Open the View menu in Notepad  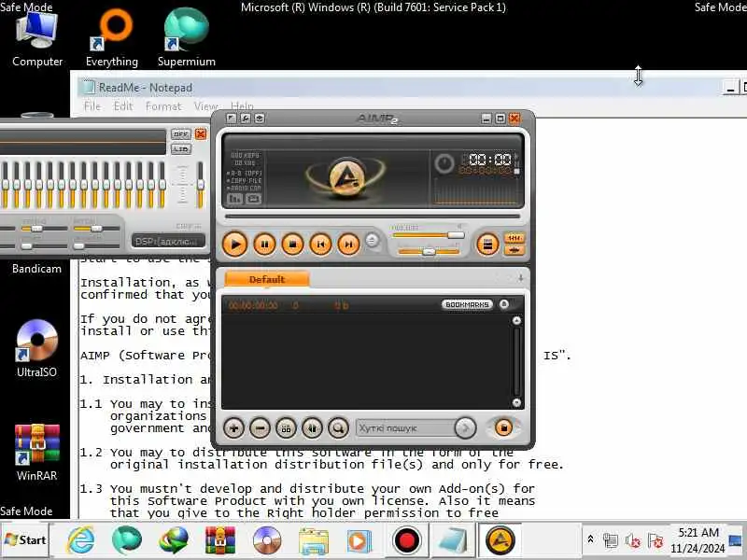pos(205,106)
